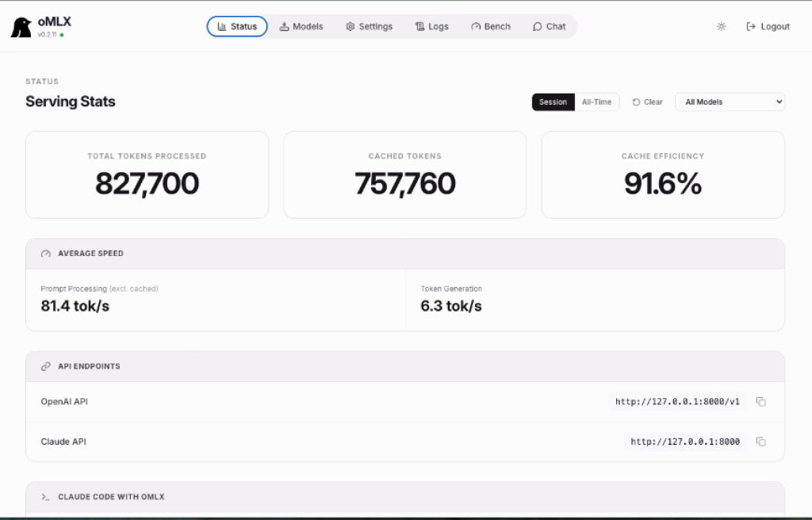
Task: Switch stats to Session view
Action: point(553,102)
